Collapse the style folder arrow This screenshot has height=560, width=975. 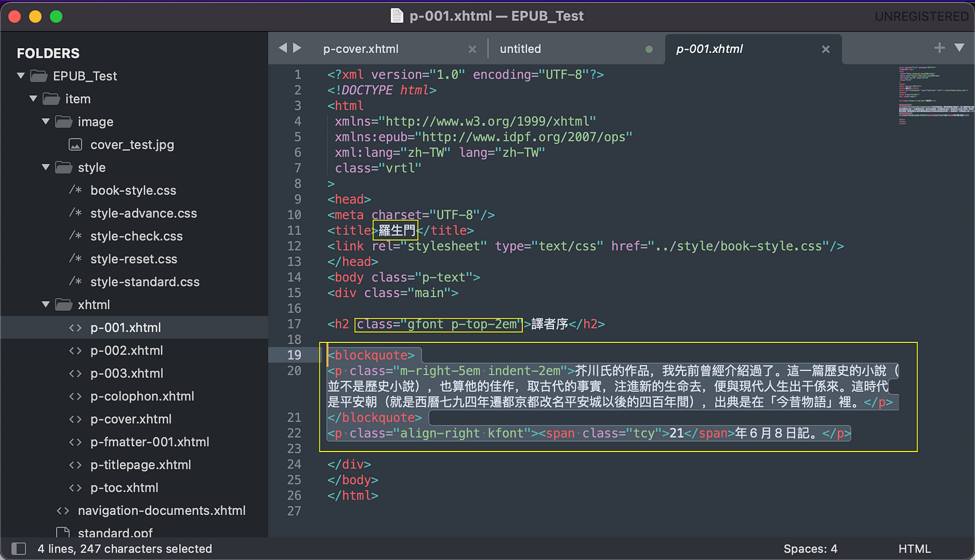(x=46, y=167)
